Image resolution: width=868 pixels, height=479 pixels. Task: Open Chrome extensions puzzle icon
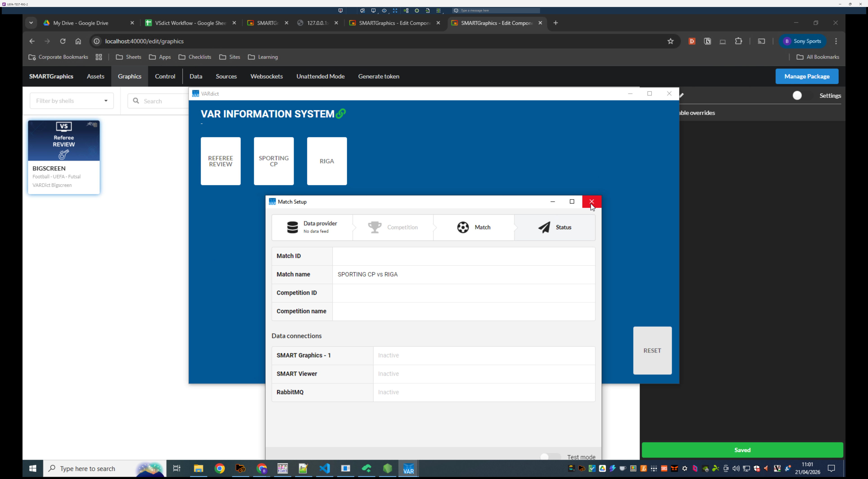pos(738,41)
